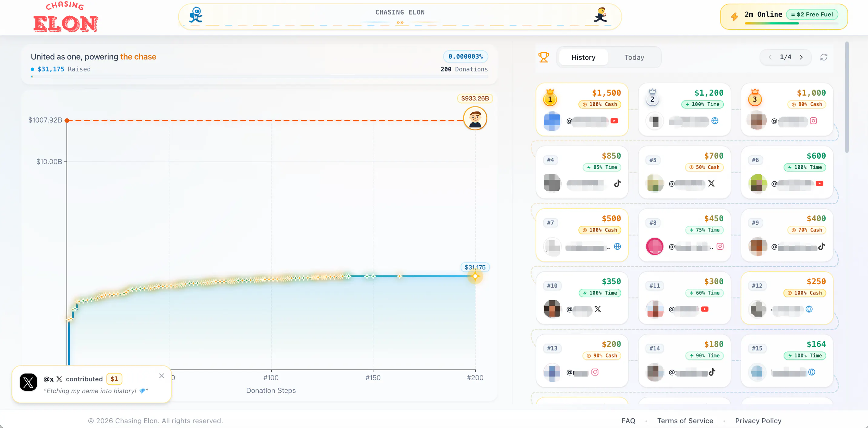Refresh the leaderboard list
The width and height of the screenshot is (868, 428).
(823, 57)
